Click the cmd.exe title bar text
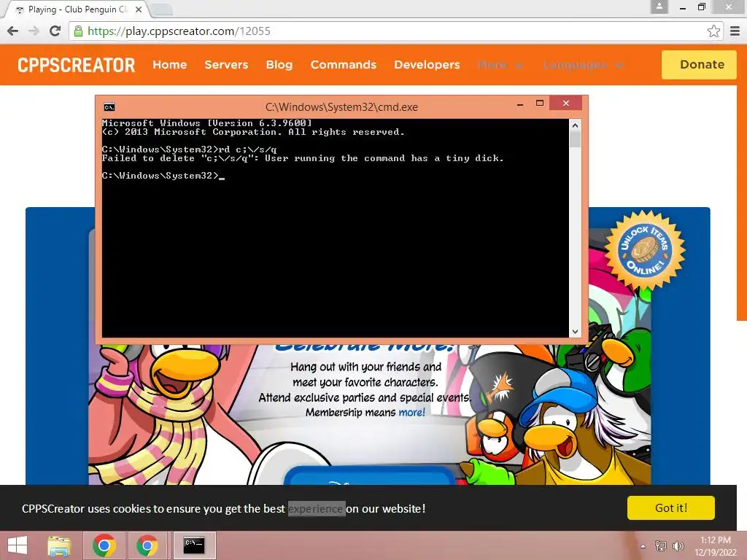This screenshot has height=560, width=747. coord(341,107)
